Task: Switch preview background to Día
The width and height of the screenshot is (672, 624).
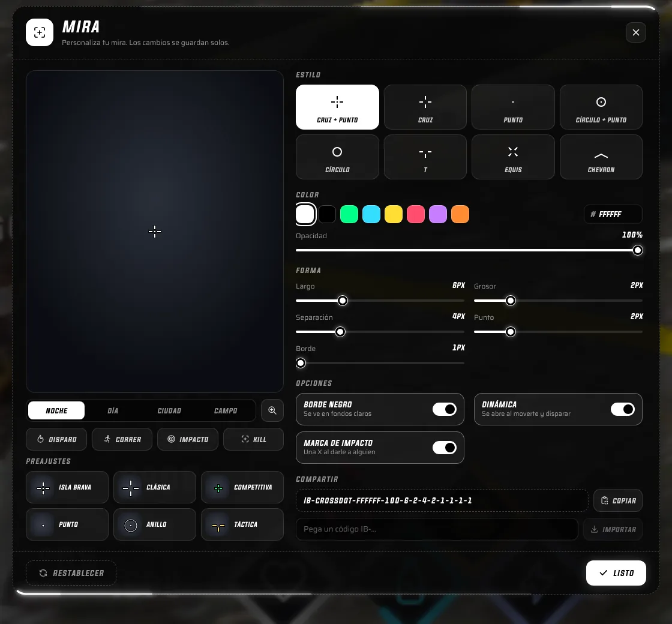Action: coord(113,410)
